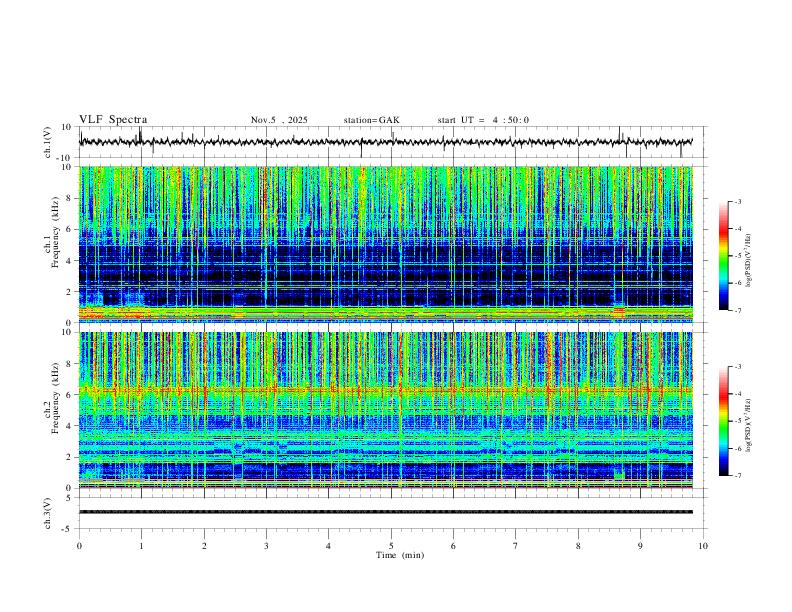Screen dimensions: 792x612
Task: Click ch.2 frequency axis tick "2"
Action: 70,457
